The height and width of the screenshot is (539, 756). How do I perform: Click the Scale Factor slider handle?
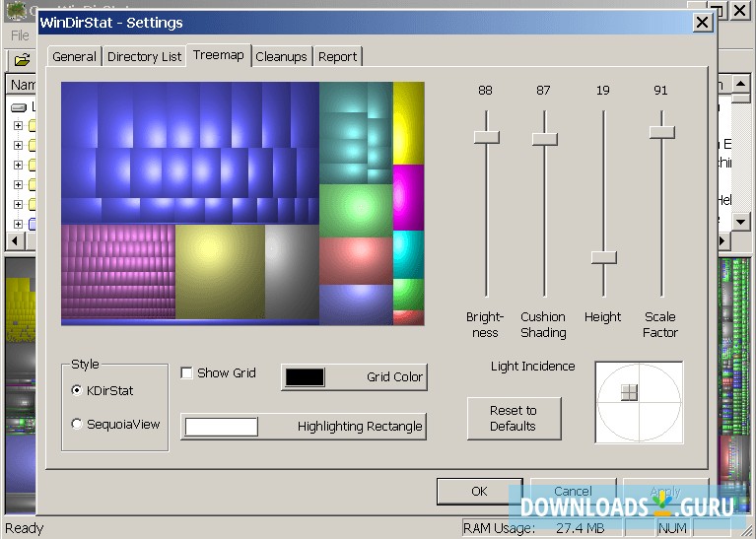pyautogui.click(x=662, y=132)
